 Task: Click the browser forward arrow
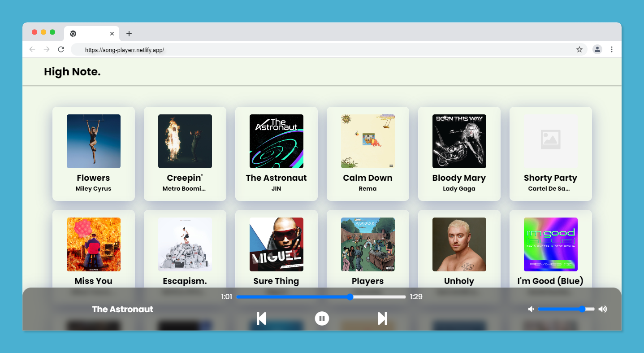click(x=47, y=49)
